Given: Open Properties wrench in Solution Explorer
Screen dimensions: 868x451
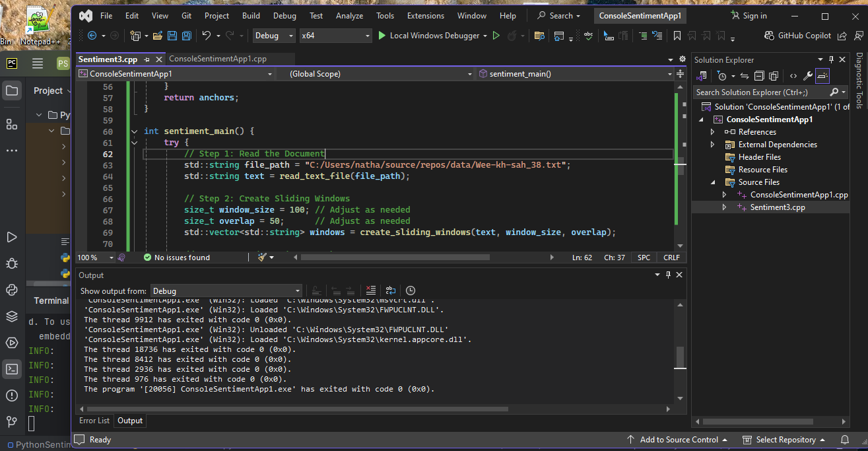Looking at the screenshot, I should pyautogui.click(x=807, y=76).
